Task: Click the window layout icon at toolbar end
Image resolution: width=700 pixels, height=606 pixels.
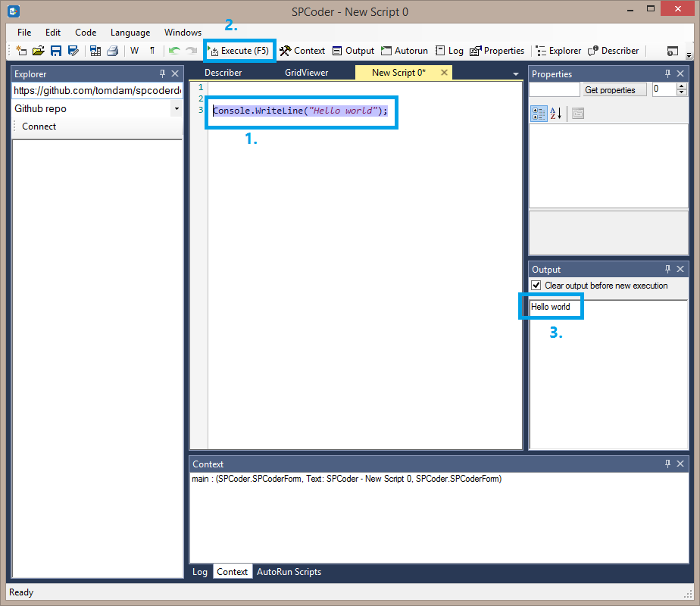Action: [x=672, y=52]
